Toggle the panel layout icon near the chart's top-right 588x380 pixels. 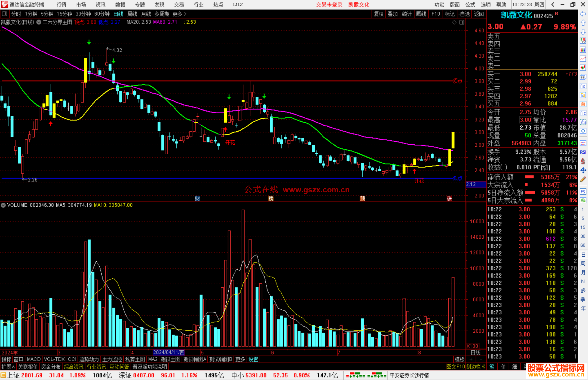pos(462,22)
